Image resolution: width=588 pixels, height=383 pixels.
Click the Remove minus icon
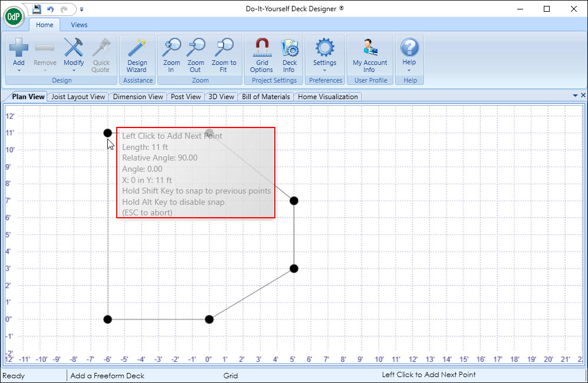click(45, 47)
